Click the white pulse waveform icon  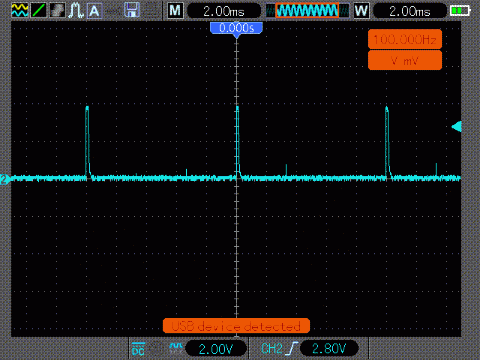pyautogui.click(x=76, y=11)
